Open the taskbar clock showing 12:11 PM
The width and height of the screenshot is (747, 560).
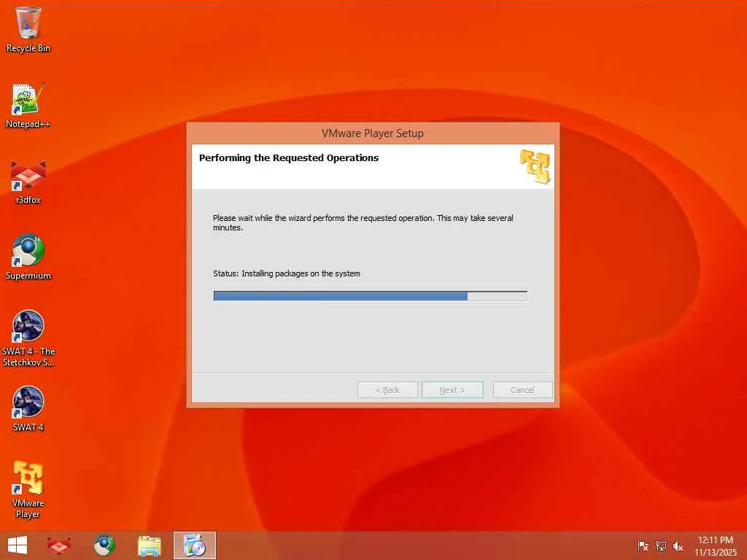(x=715, y=545)
